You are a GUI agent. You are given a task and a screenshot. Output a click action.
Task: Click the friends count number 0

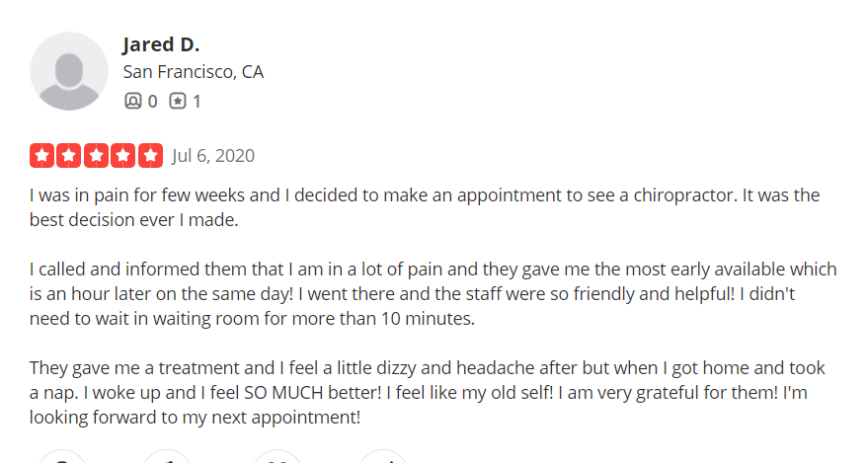(152, 101)
